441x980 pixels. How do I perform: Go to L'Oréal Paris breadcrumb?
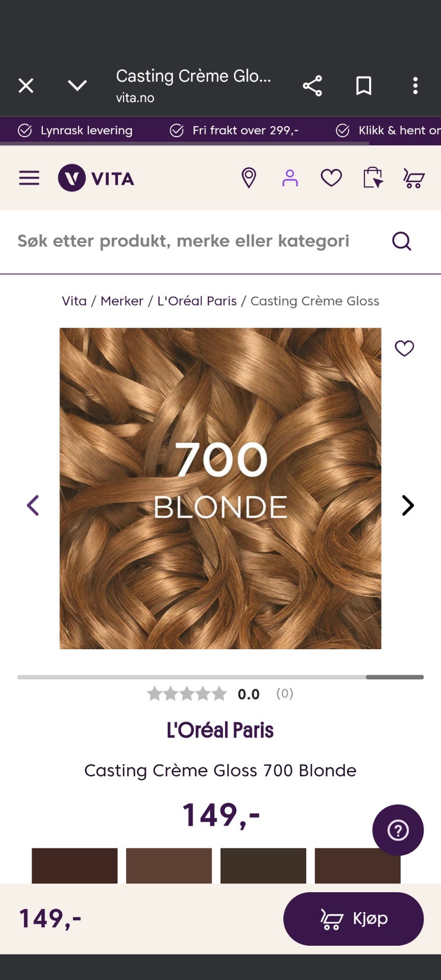coord(197,301)
